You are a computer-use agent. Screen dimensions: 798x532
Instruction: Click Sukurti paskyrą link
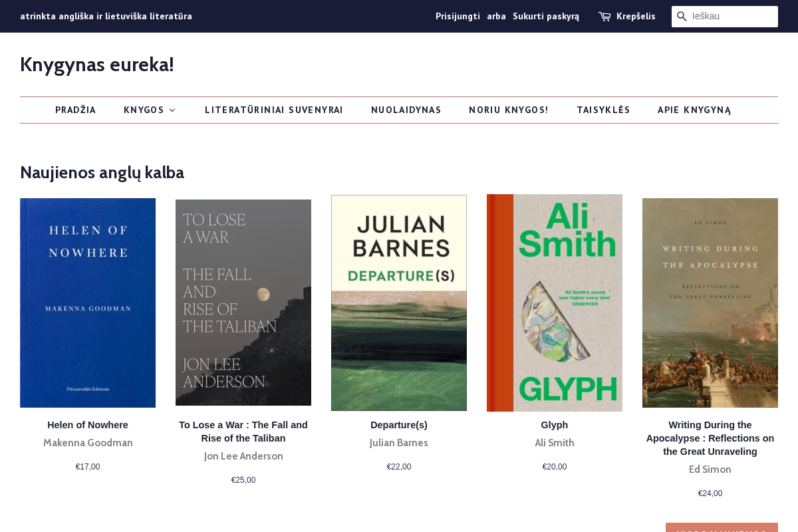click(x=546, y=17)
